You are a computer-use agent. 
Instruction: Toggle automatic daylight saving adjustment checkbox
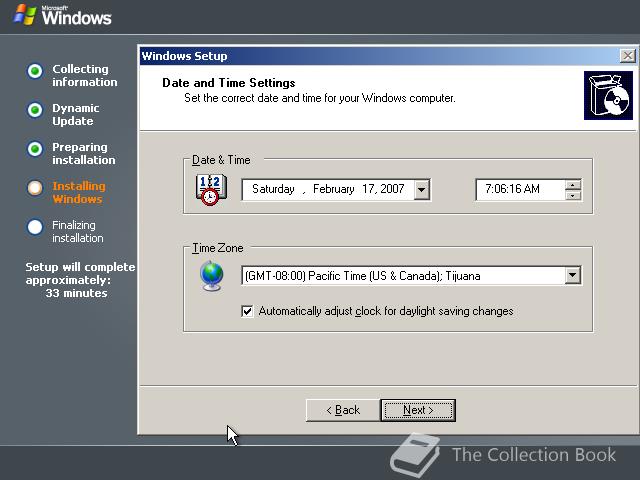click(x=247, y=311)
